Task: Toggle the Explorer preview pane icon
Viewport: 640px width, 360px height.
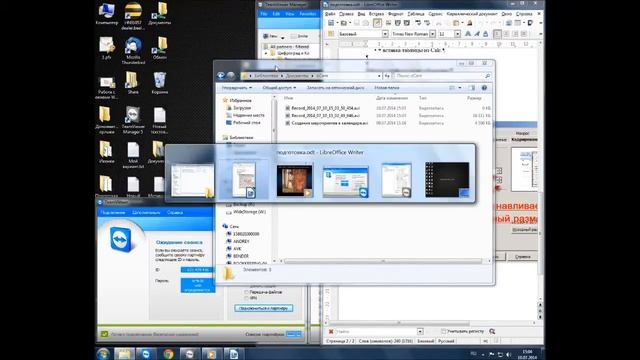Action: click(472, 88)
